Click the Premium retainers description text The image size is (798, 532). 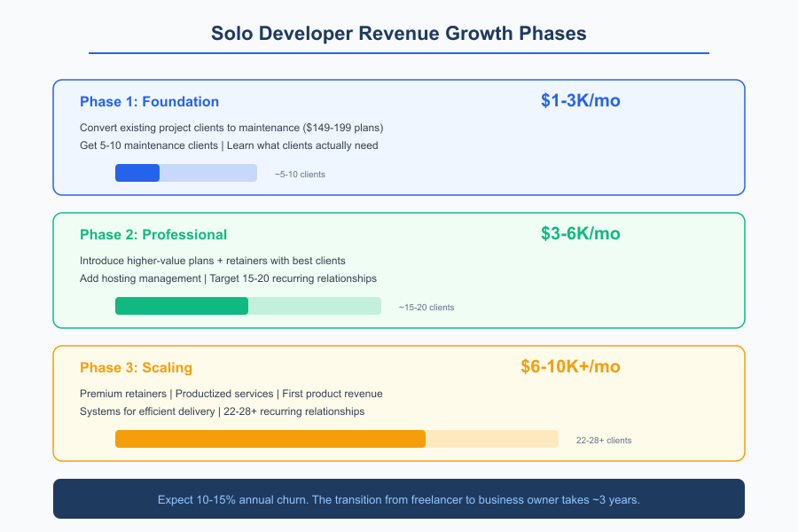229,394
